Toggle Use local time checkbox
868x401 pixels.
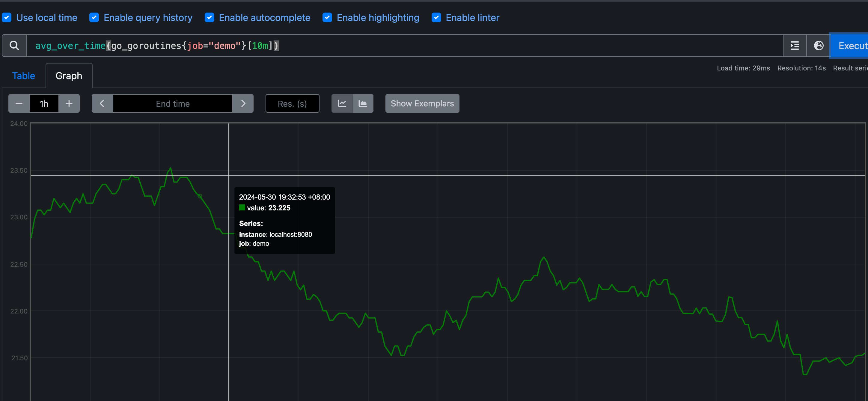click(7, 17)
